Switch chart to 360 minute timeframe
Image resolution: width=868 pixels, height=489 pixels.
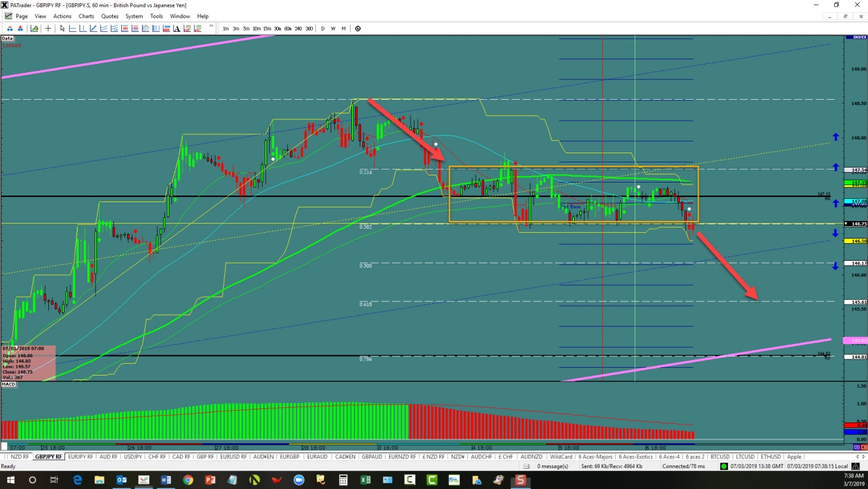click(309, 28)
